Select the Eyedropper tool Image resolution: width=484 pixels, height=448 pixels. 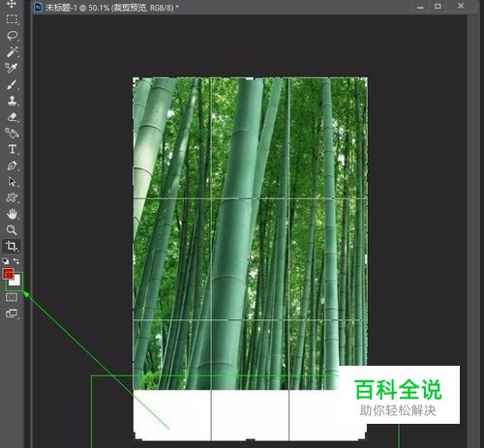[x=12, y=68]
